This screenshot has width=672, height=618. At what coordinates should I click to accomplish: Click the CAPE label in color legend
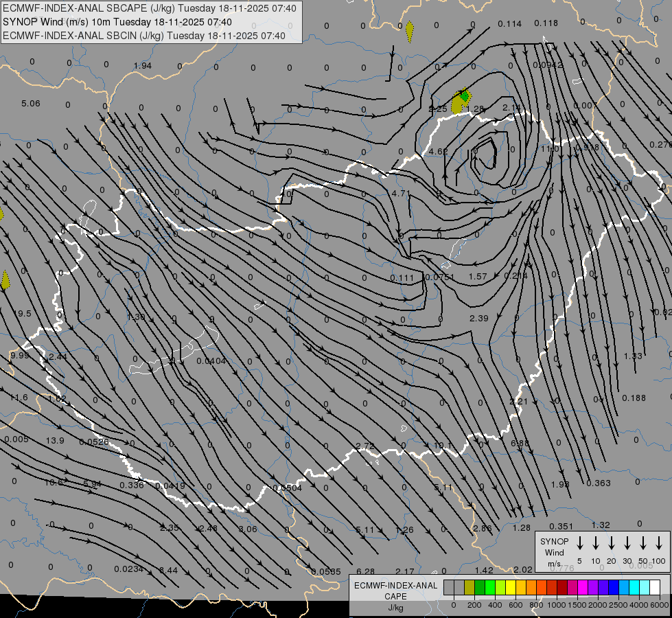(x=395, y=597)
